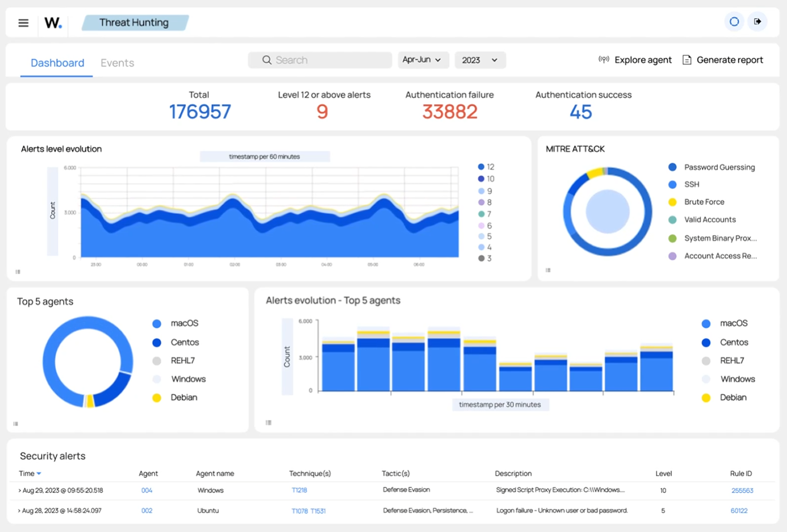Click the yellow Debian color swatch
Screen dimensions: 787x532
156,397
